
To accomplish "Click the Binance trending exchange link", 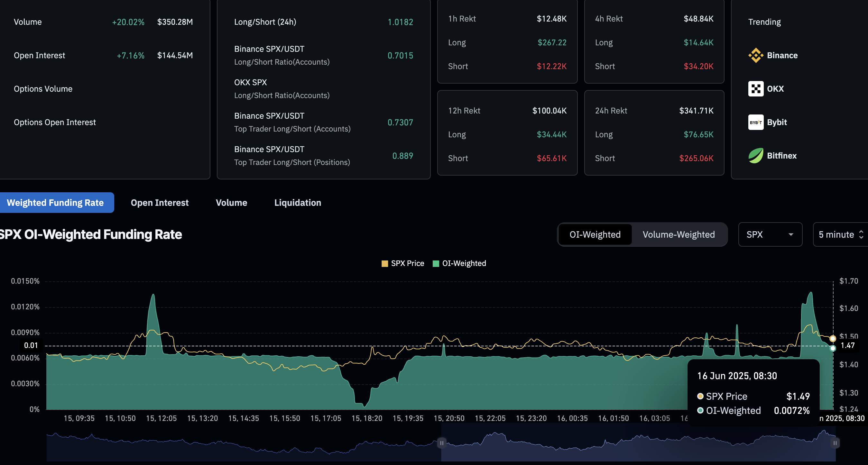I will (782, 55).
